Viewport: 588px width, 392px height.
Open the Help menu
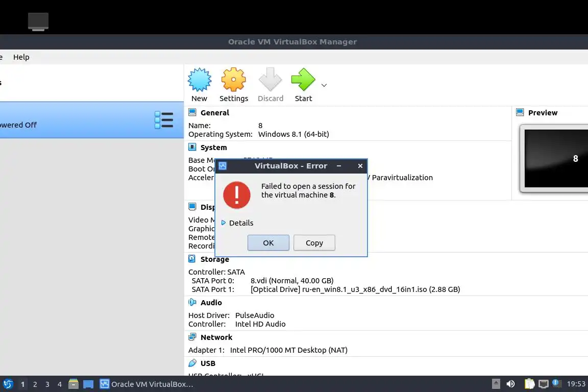(x=21, y=57)
